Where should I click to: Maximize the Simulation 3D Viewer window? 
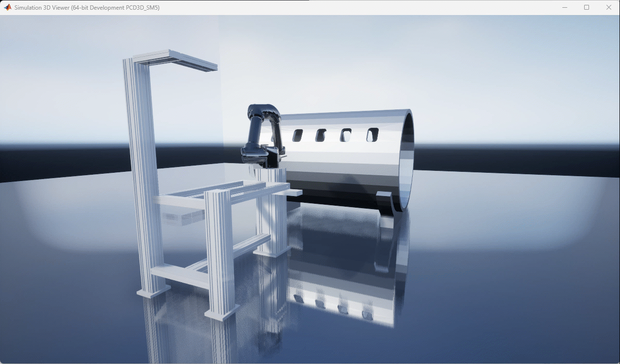[x=587, y=7]
